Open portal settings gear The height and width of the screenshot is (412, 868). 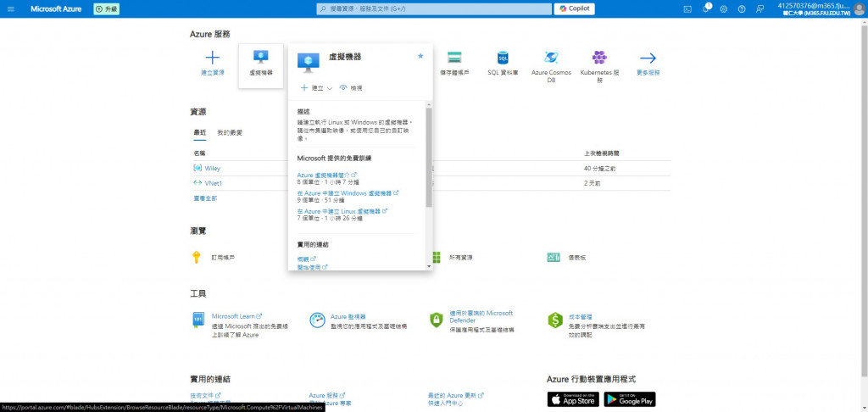pos(724,8)
